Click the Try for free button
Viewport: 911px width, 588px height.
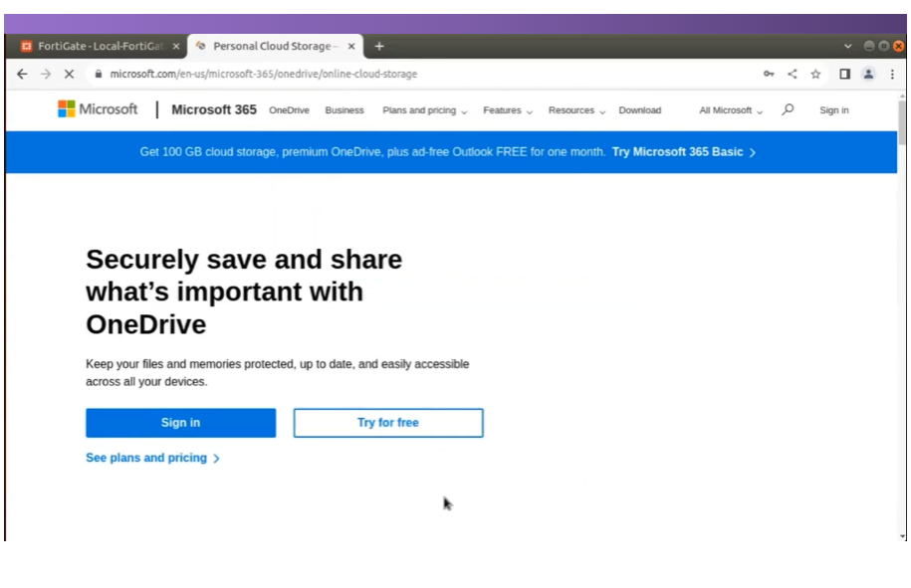pos(388,423)
